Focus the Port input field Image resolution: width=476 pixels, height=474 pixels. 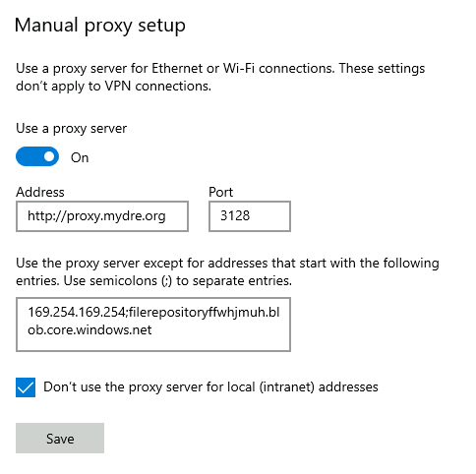coord(250,216)
